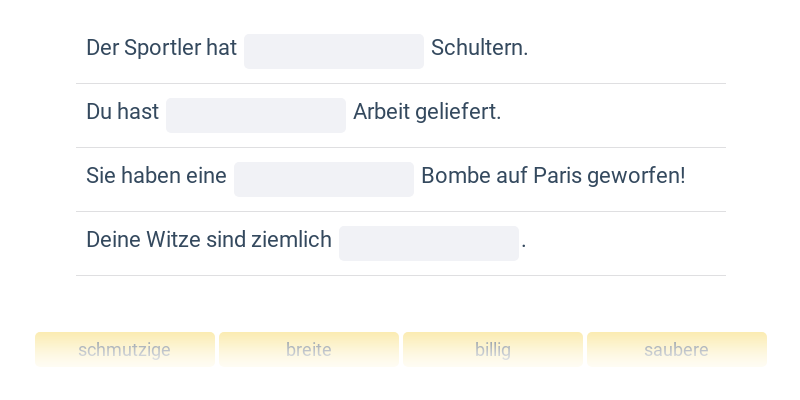Image resolution: width=800 pixels, height=400 pixels.
Task: Focus the blank before 'Bombe auf Paris'
Action: tap(324, 180)
